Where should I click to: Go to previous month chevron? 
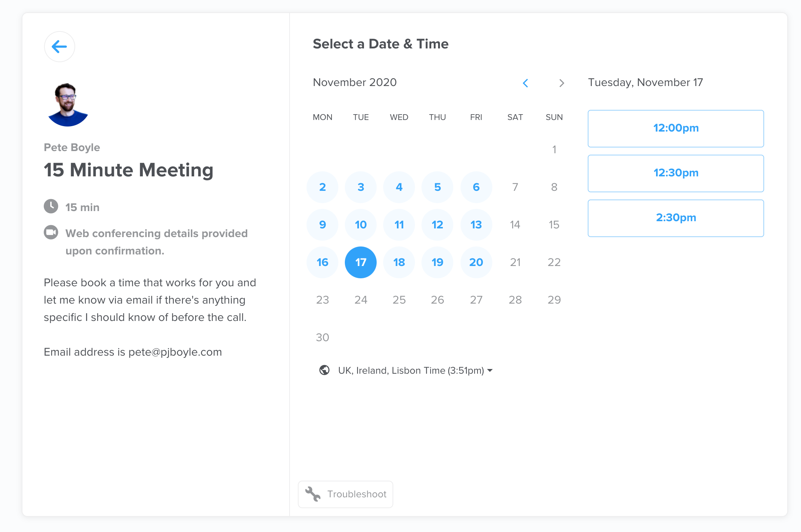(526, 83)
